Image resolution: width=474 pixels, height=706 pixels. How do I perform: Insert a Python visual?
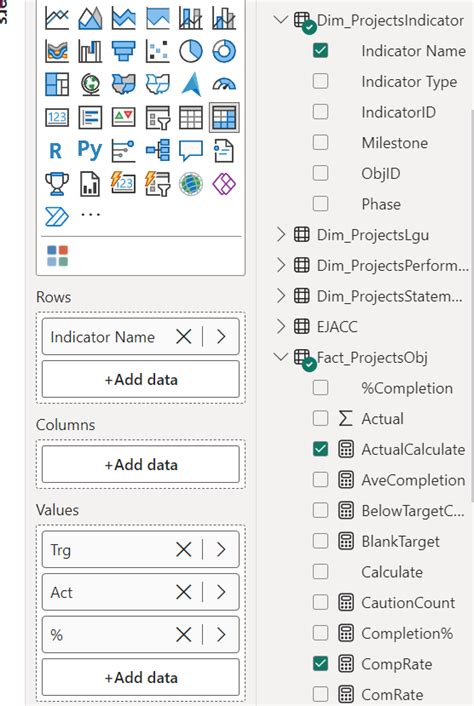click(90, 150)
